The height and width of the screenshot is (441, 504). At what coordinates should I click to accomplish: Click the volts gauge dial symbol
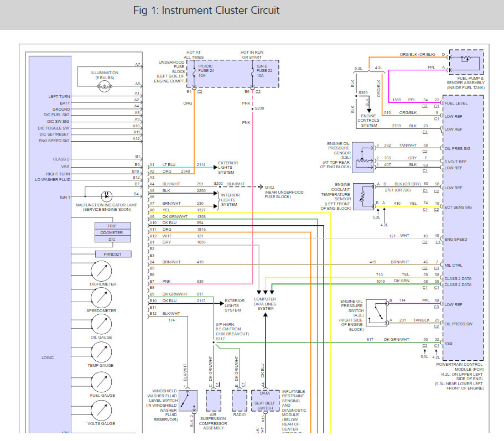coord(101,411)
